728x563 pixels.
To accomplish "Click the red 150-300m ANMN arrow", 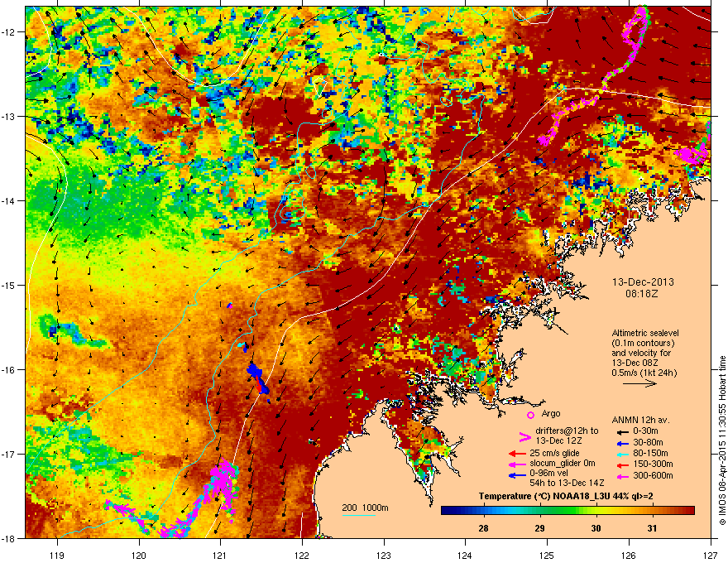I will pos(622,464).
